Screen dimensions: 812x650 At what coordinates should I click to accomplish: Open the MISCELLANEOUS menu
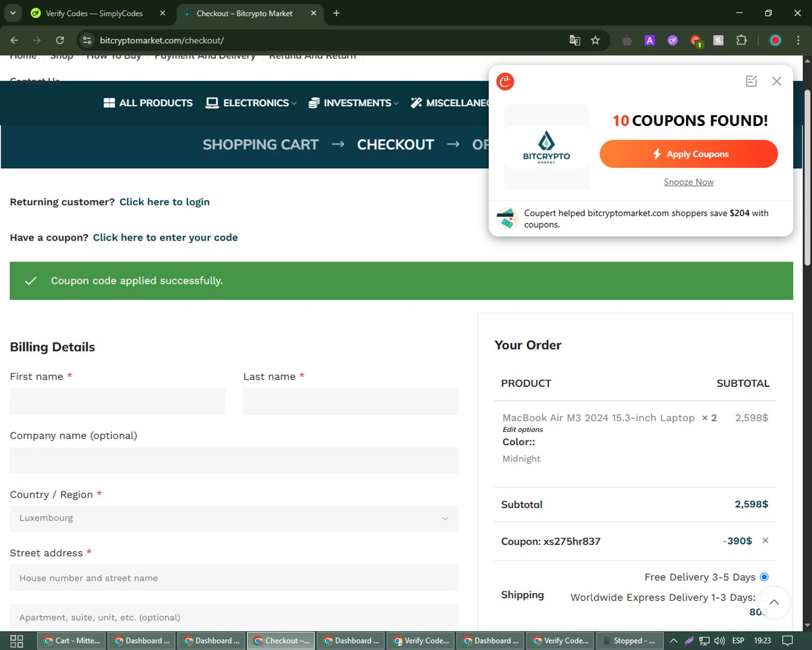pos(450,103)
